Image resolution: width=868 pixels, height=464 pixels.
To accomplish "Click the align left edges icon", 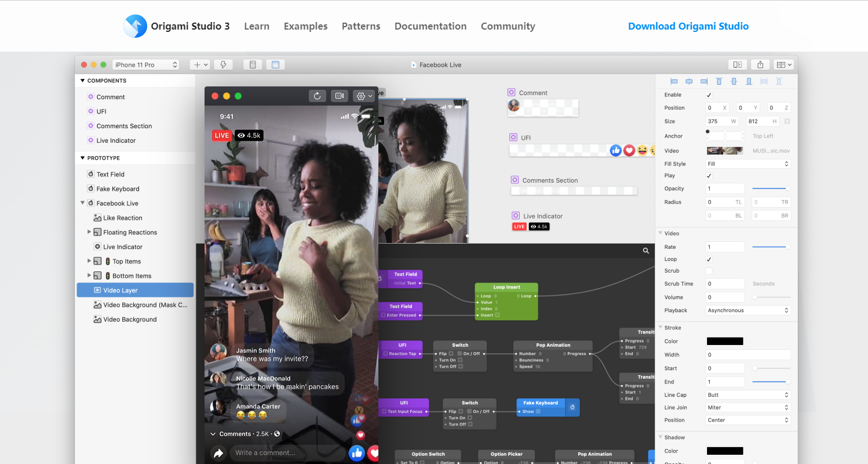I will click(674, 82).
